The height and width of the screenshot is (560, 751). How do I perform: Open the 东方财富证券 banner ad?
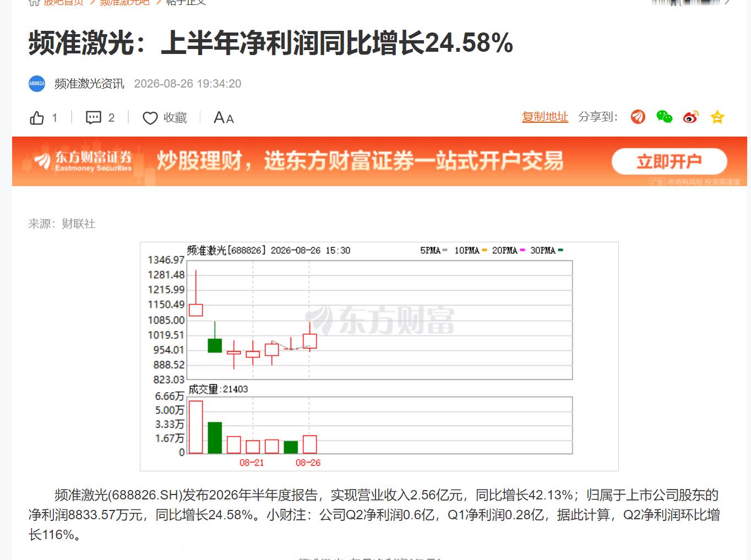pos(379,161)
